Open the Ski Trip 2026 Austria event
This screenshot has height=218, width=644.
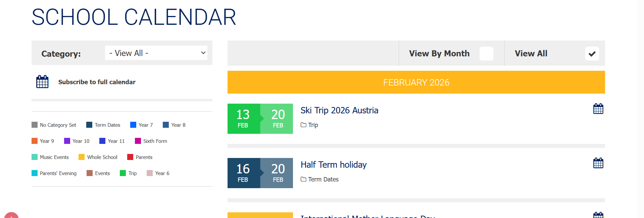(339, 110)
